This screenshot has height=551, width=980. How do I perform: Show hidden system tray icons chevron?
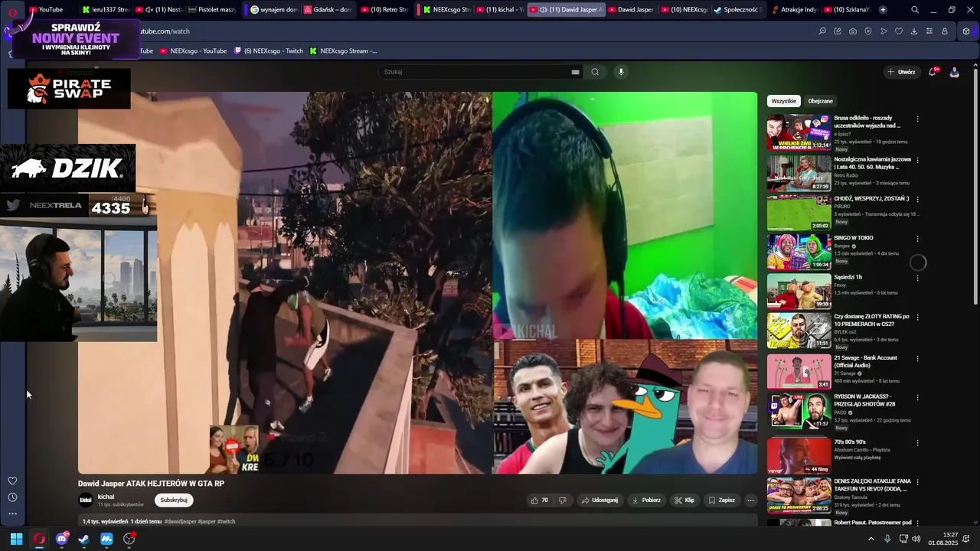pos(871,539)
